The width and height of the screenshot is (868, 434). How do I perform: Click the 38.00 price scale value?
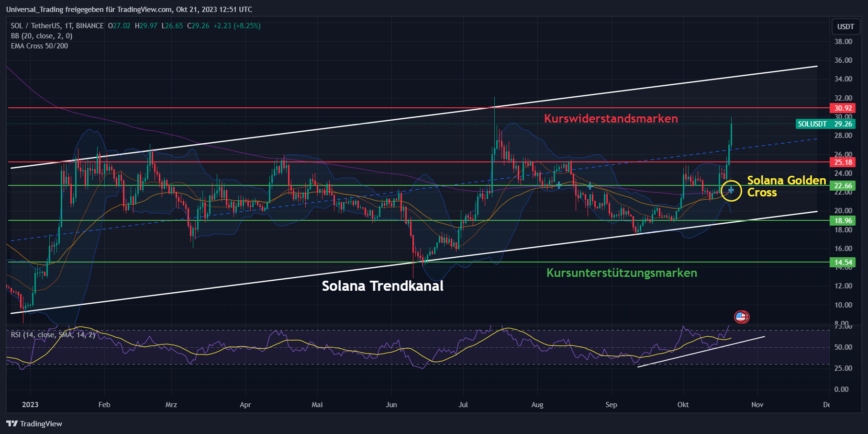[x=843, y=42]
